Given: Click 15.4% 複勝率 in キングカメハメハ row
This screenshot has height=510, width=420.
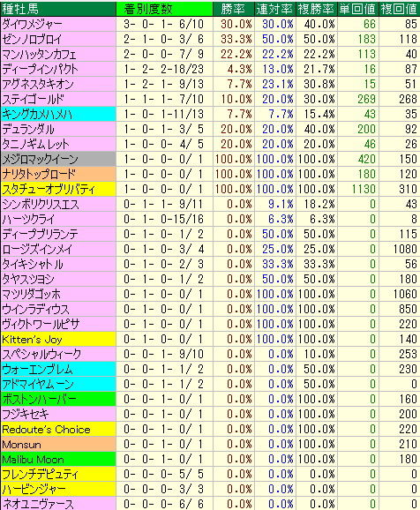Looking at the screenshot, I should [x=319, y=114].
